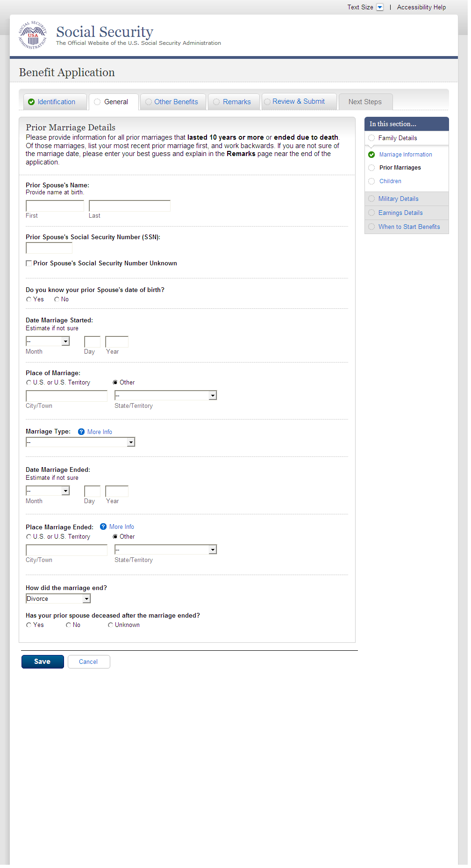
Task: Click the Text Size arrow icon
Action: pos(380,7)
